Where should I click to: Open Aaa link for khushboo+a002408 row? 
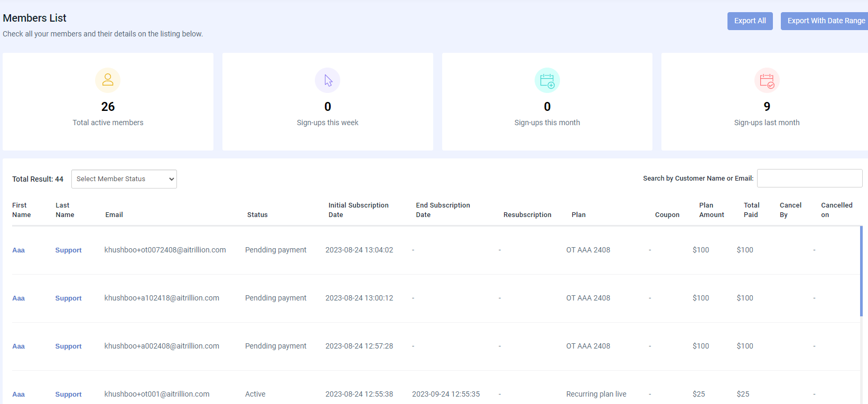point(18,346)
